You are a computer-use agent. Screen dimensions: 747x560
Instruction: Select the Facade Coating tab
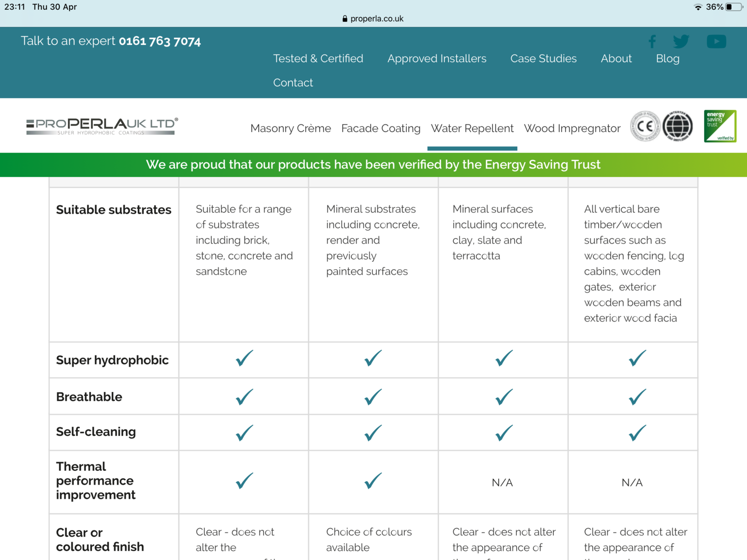point(381,128)
